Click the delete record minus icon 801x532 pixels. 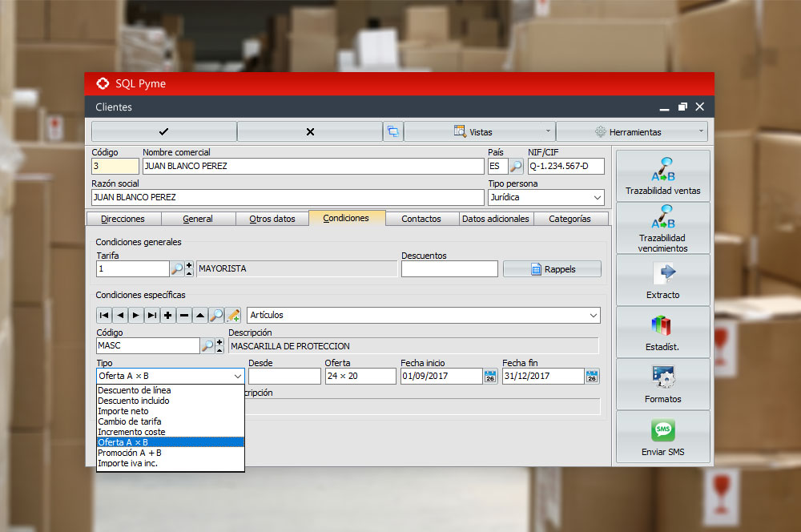[184, 316]
